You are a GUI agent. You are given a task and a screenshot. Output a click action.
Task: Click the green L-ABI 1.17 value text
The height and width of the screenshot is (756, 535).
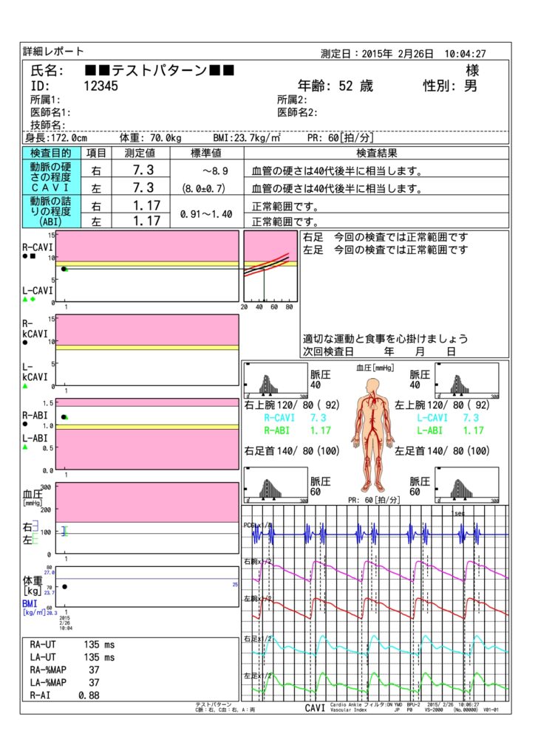[451, 430]
